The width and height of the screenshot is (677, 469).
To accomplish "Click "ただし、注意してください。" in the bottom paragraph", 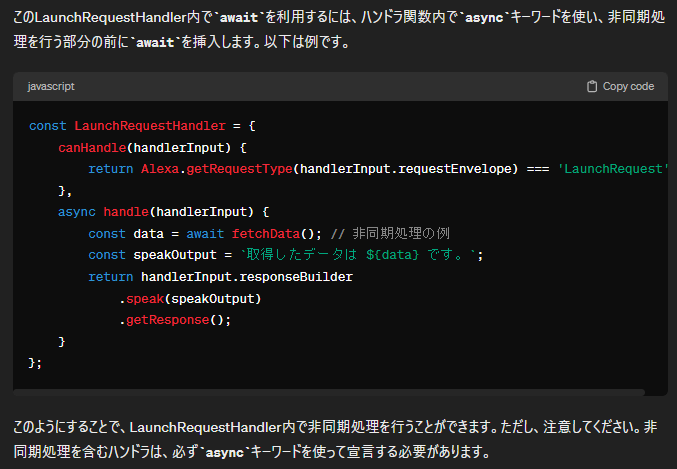I will (x=571, y=427).
